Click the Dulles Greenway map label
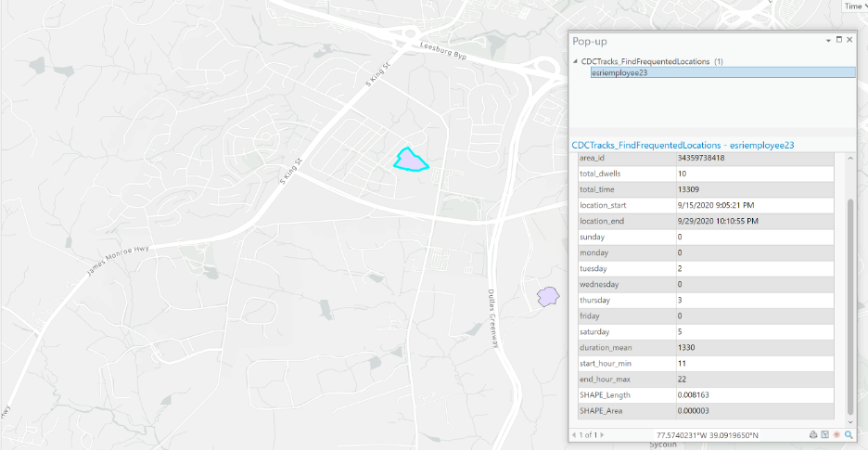Viewport: 868px width, 451px height. click(x=492, y=318)
